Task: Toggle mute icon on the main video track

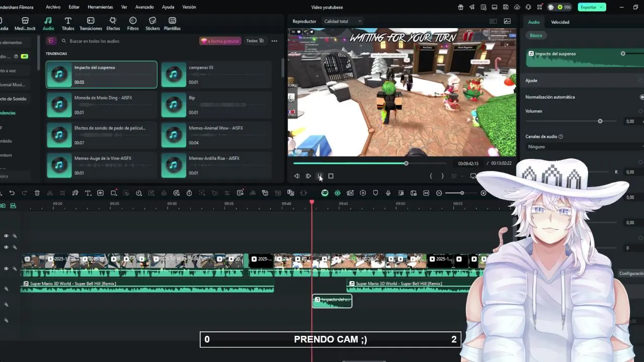Action: click(15, 268)
